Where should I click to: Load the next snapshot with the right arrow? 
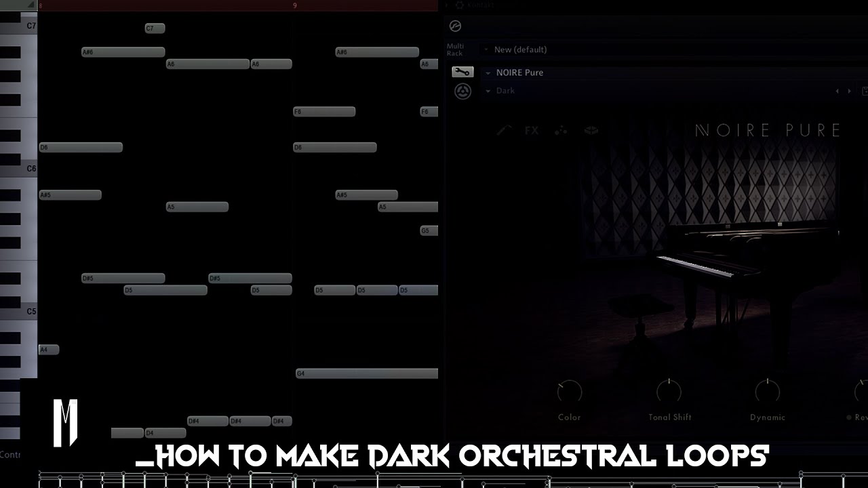pyautogui.click(x=849, y=91)
